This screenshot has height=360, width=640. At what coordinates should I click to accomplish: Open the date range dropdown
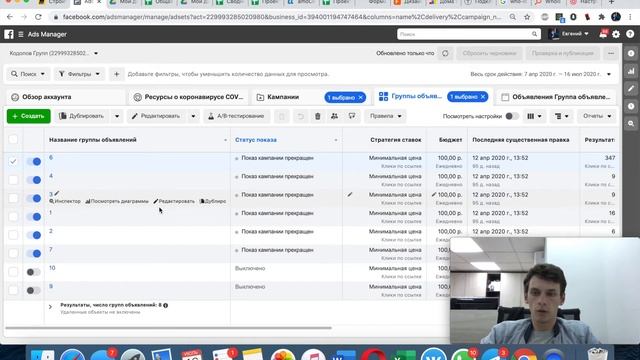click(541, 74)
